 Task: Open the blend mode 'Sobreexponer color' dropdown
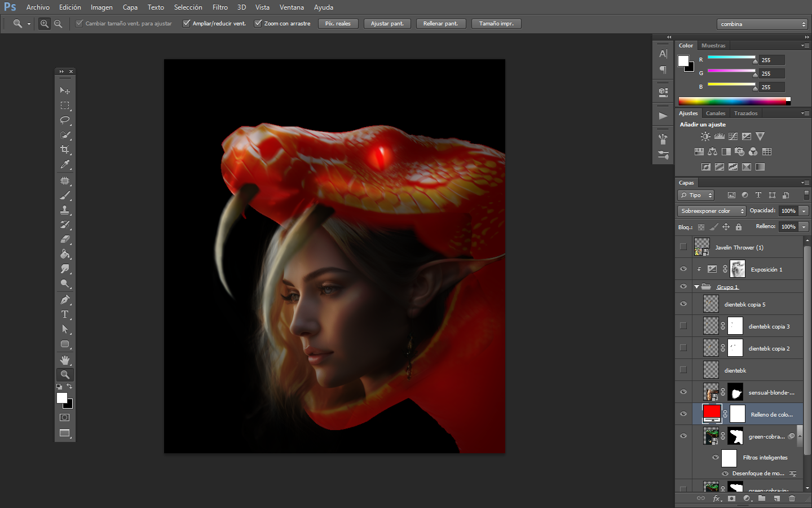[712, 211]
